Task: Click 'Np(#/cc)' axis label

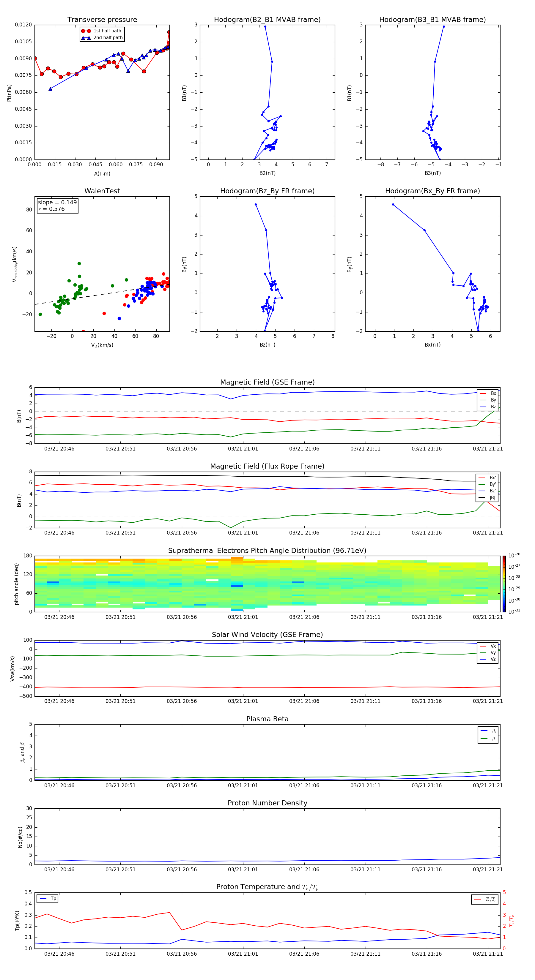Action: (20, 837)
